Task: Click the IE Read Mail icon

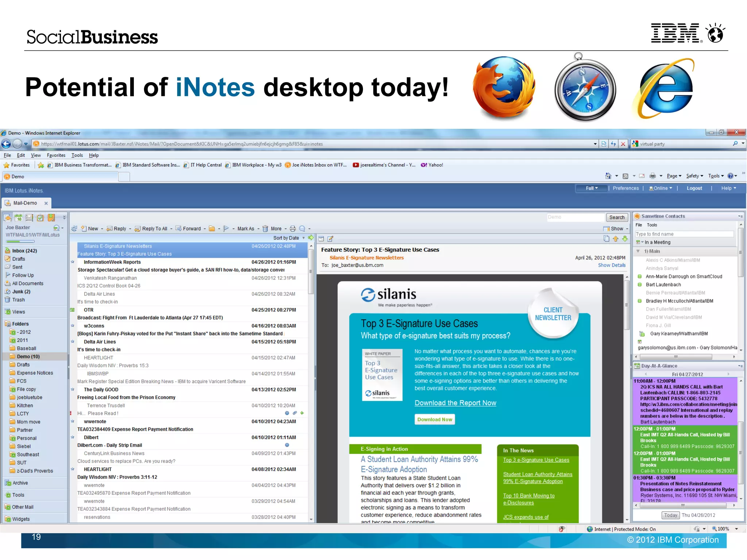Action: click(642, 176)
